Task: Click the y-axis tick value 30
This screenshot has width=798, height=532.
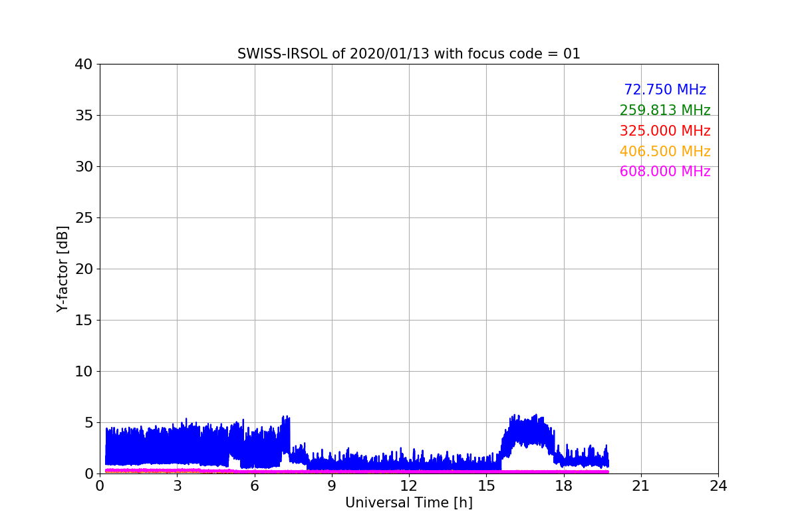Action: tap(84, 167)
